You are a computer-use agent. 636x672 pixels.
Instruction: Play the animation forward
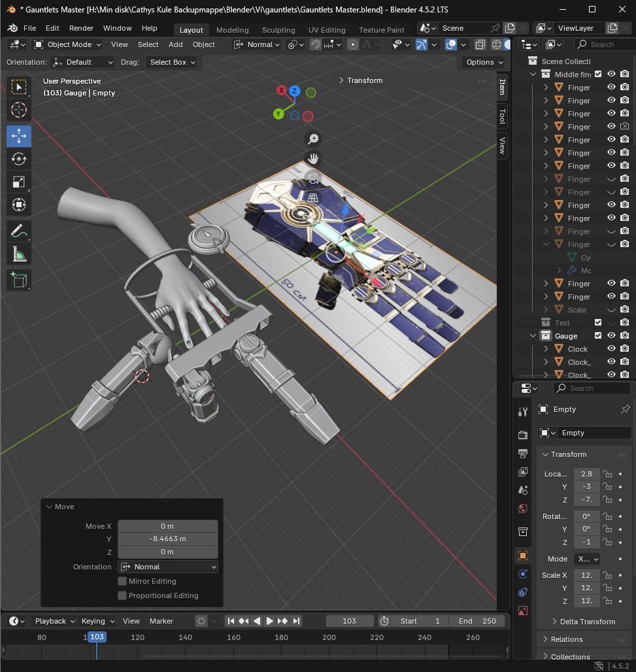[x=269, y=621]
